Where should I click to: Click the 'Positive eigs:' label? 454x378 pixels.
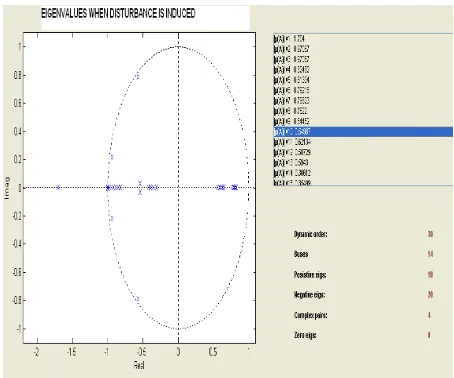tap(310, 275)
